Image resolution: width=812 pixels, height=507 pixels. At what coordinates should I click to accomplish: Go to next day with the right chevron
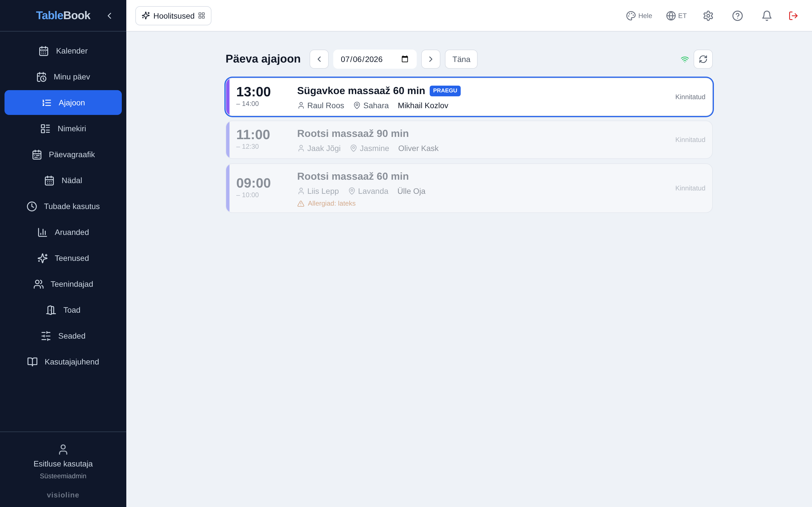coord(431,59)
